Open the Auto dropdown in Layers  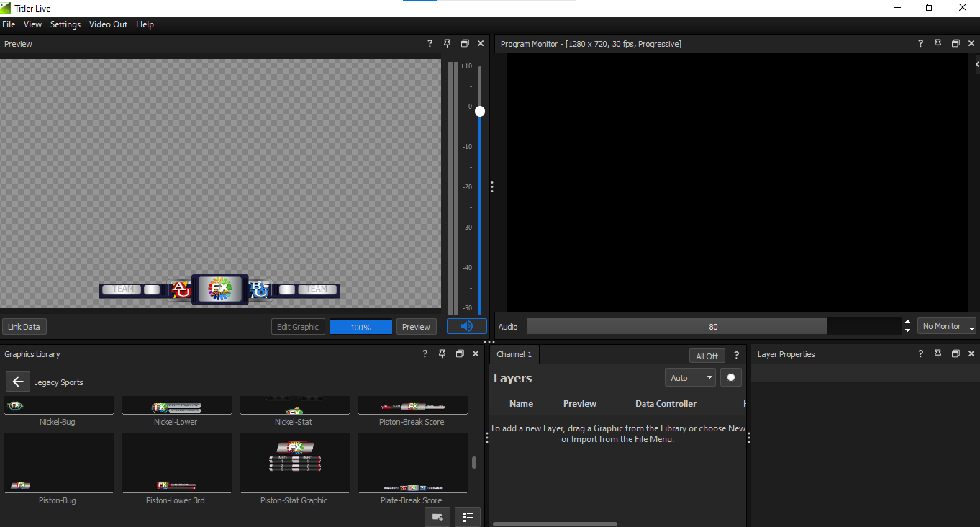[690, 377]
